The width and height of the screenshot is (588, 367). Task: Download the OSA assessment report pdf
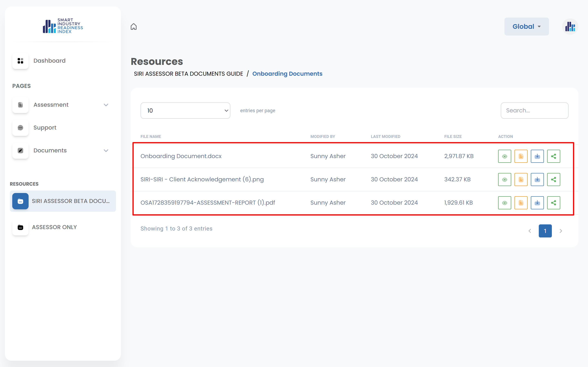pos(537,203)
